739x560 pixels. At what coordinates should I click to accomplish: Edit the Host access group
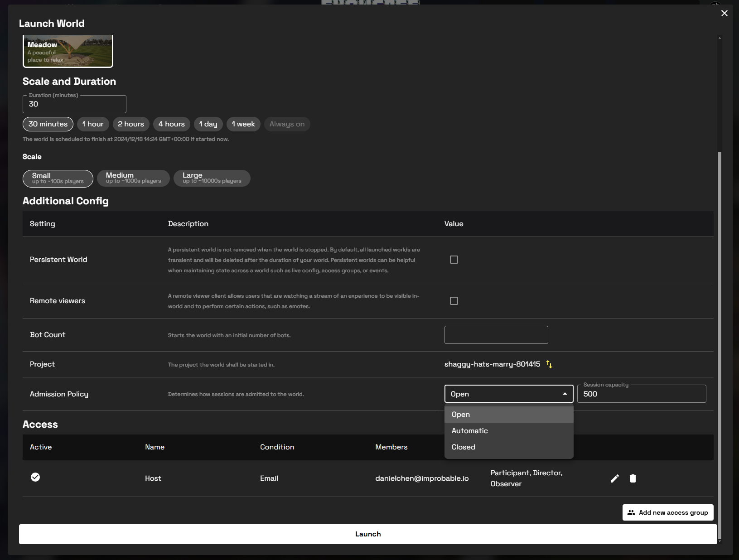[x=614, y=478]
